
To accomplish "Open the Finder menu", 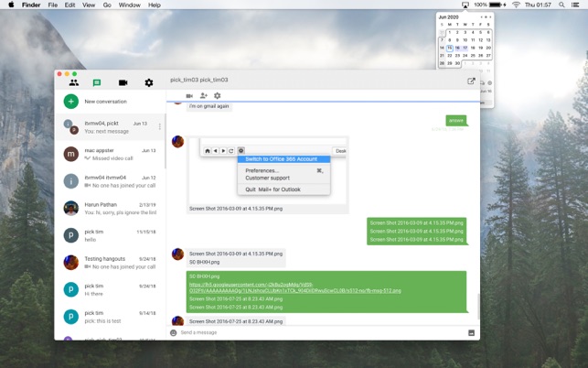I will tap(31, 5).
